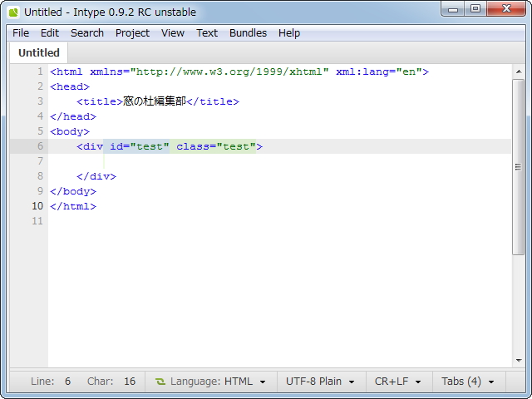This screenshot has width=532, height=399.
Task: Click the class="test" attribute
Action: click(x=216, y=146)
